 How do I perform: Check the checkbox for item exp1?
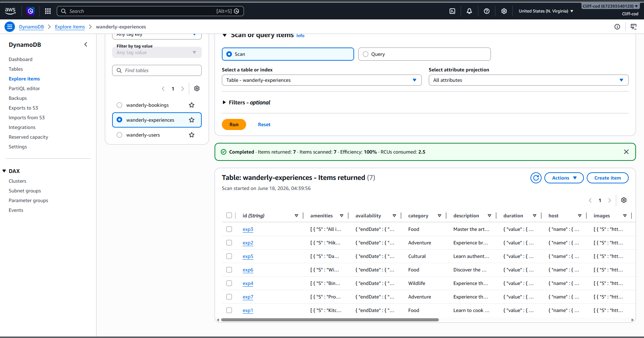pos(229,310)
